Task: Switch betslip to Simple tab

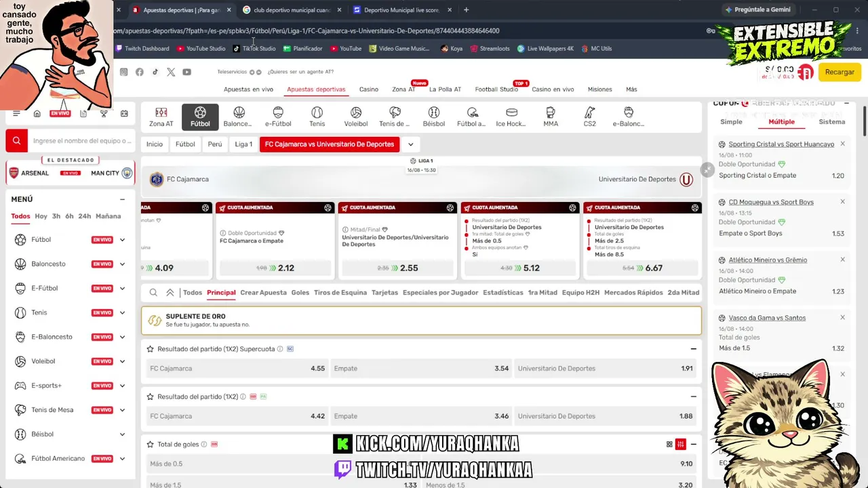Action: pos(731,122)
